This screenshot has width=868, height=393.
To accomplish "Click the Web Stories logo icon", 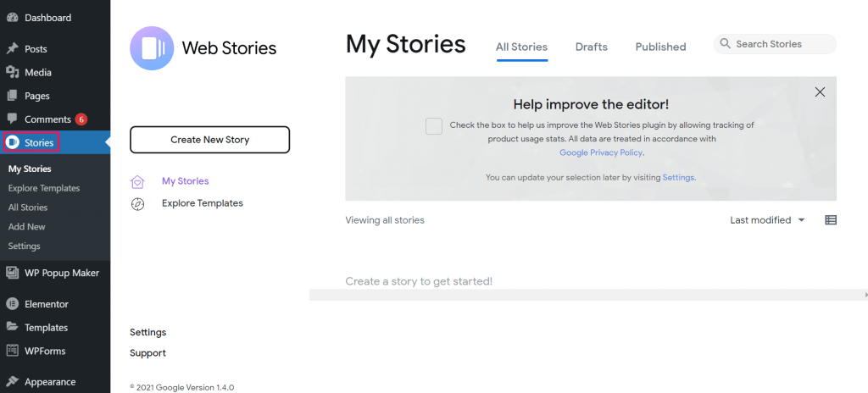I will coord(153,47).
